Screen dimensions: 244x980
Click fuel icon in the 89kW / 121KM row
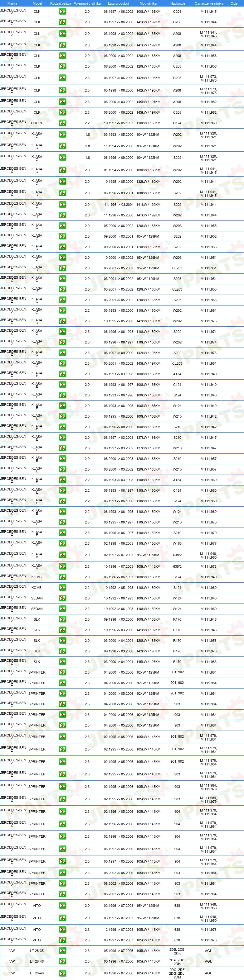click(x=62, y=146)
